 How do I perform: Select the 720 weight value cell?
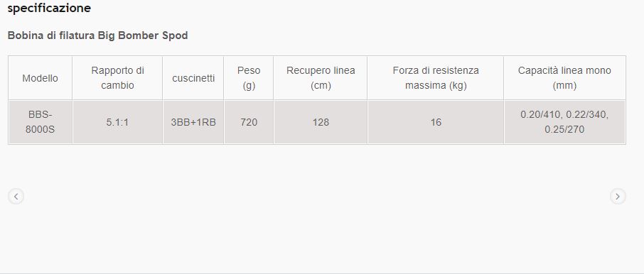click(249, 122)
